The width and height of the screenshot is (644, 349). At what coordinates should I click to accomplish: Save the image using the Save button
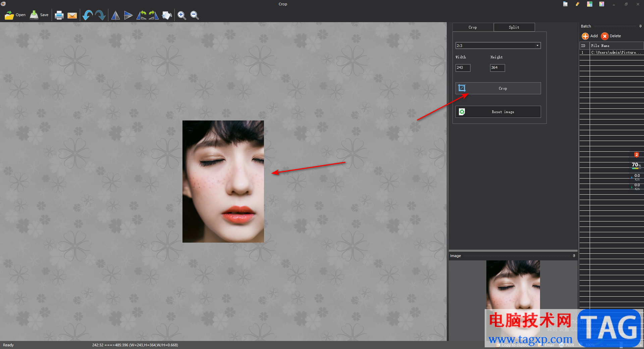[x=39, y=15]
